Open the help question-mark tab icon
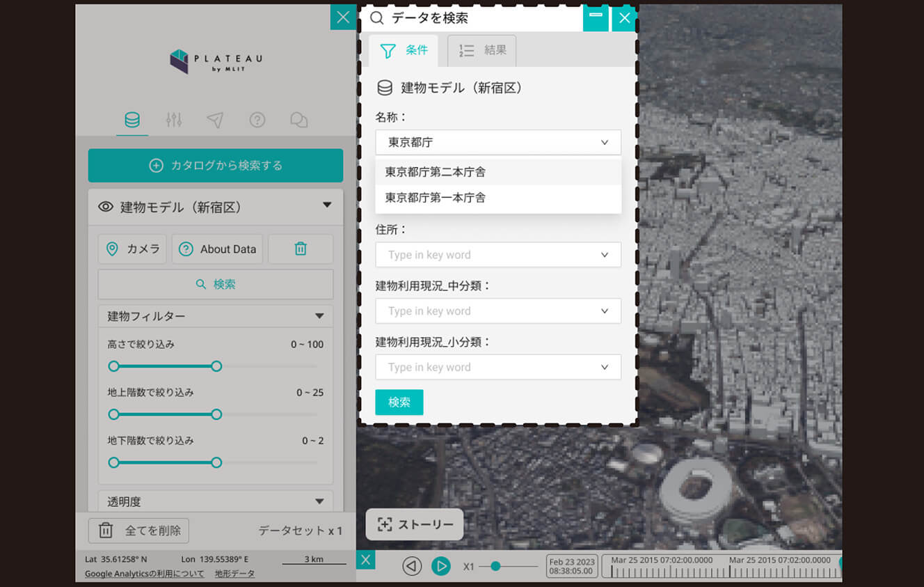 pos(257,120)
